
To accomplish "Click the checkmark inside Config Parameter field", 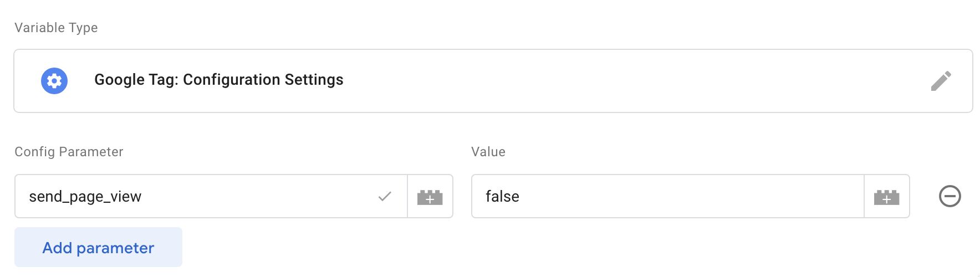I will pyautogui.click(x=385, y=196).
